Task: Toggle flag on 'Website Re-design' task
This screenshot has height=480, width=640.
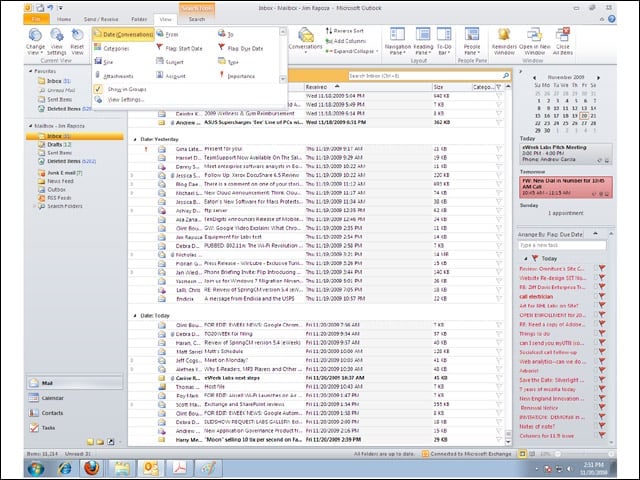Action: [x=602, y=278]
